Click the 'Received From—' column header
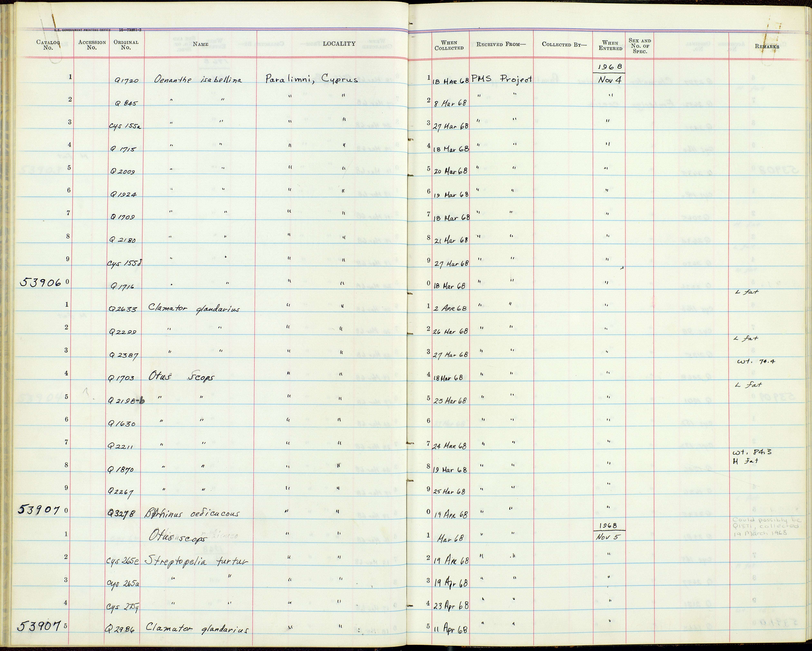The height and width of the screenshot is (651, 812). click(501, 44)
